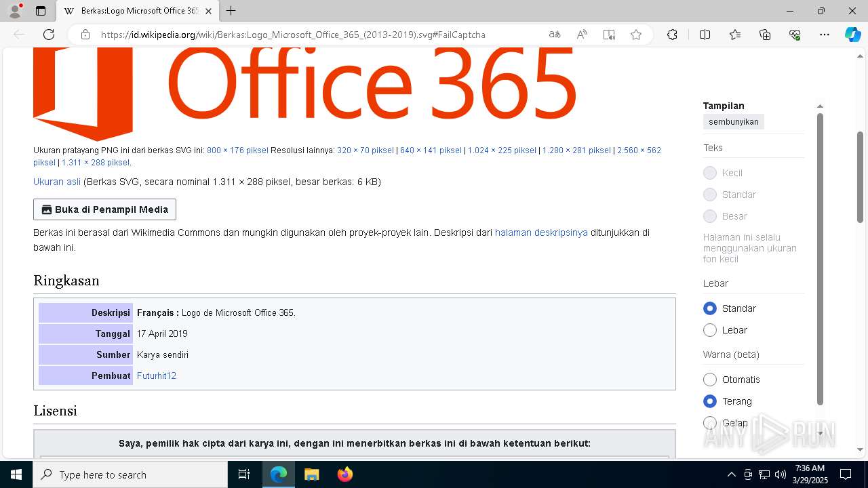Open Browser essentials icon

[x=795, y=35]
